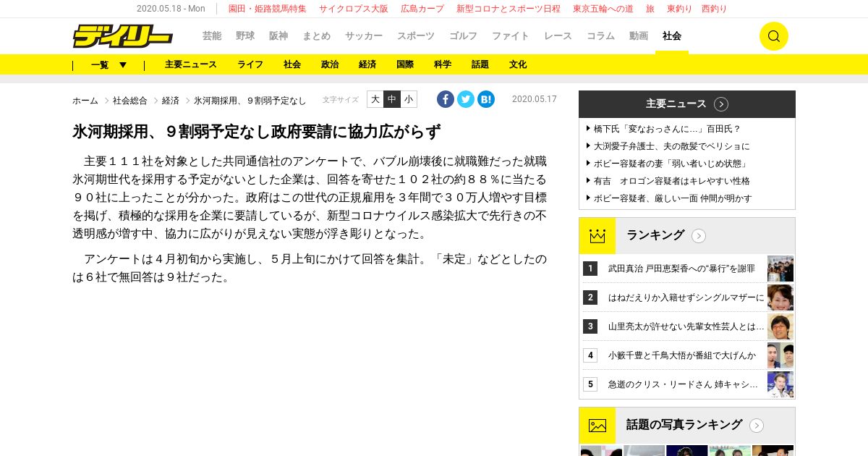Open ranking 3: 山里亮太 article
The width and height of the screenshot is (868, 456).
coord(686,326)
